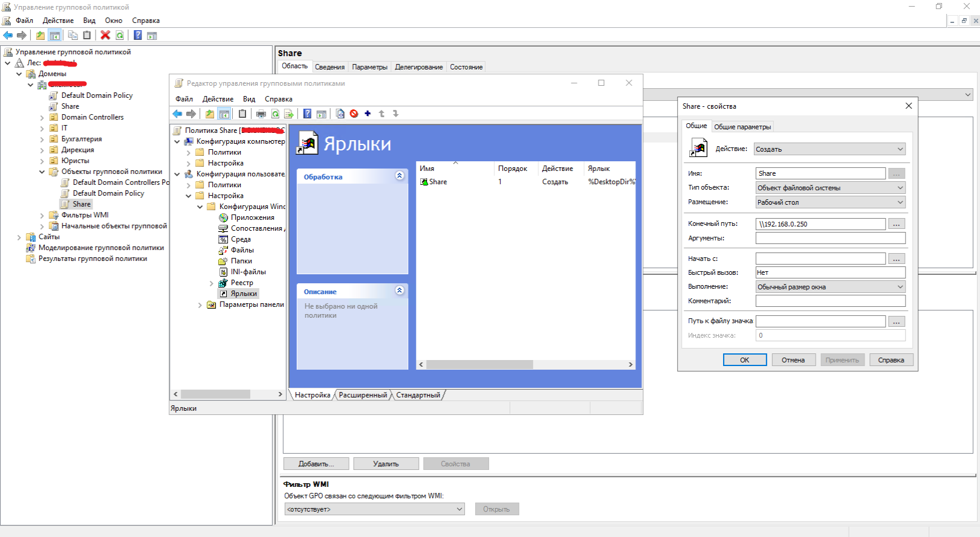This screenshot has height=537, width=980.
Task: Collapse the Обработка panel
Action: (400, 176)
